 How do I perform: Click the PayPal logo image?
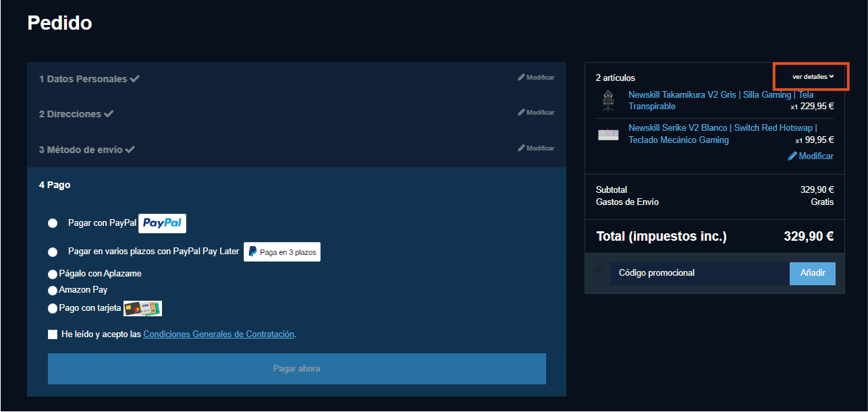coord(162,223)
